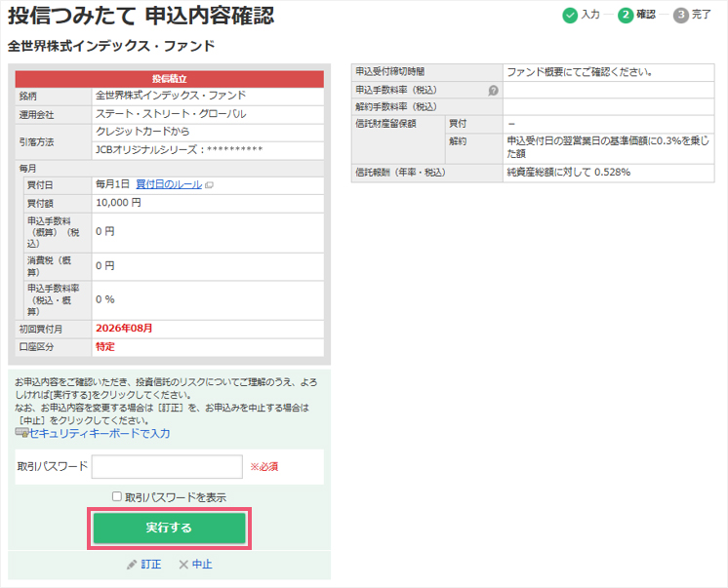This screenshot has height=588, width=728.
Task: Click the help icon beside 申込手数料率
Action: pyautogui.click(x=493, y=91)
